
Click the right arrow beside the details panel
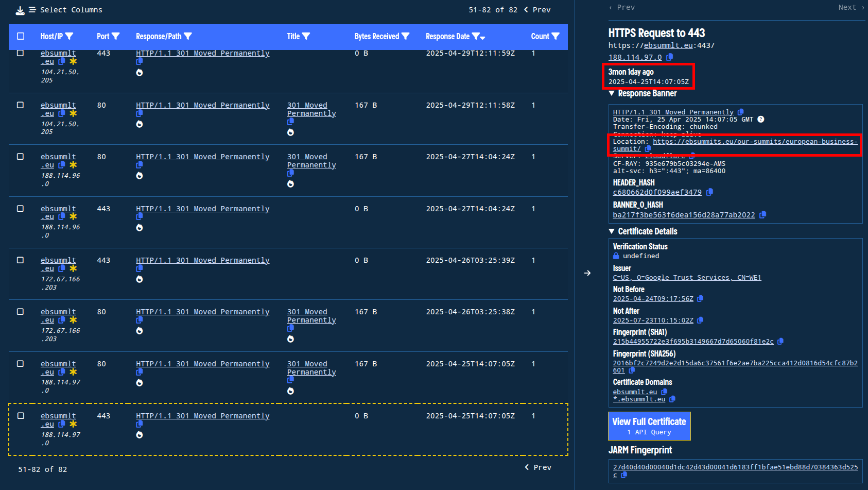click(587, 273)
